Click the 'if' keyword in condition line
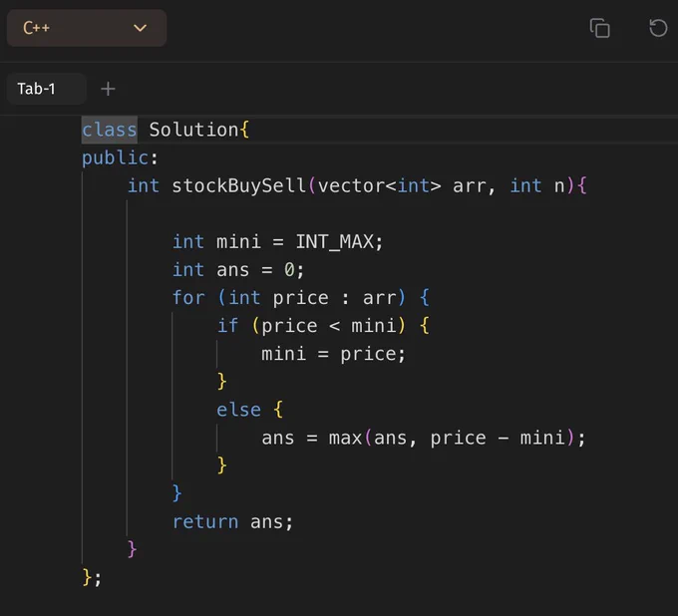The height and width of the screenshot is (616, 678). tap(228, 326)
